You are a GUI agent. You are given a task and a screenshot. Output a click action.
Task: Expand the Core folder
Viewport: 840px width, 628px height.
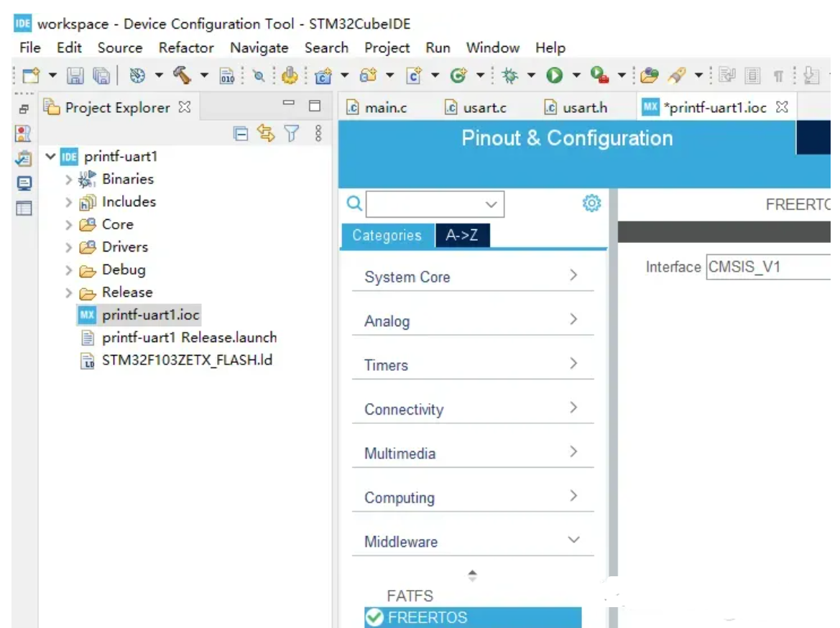(x=68, y=225)
